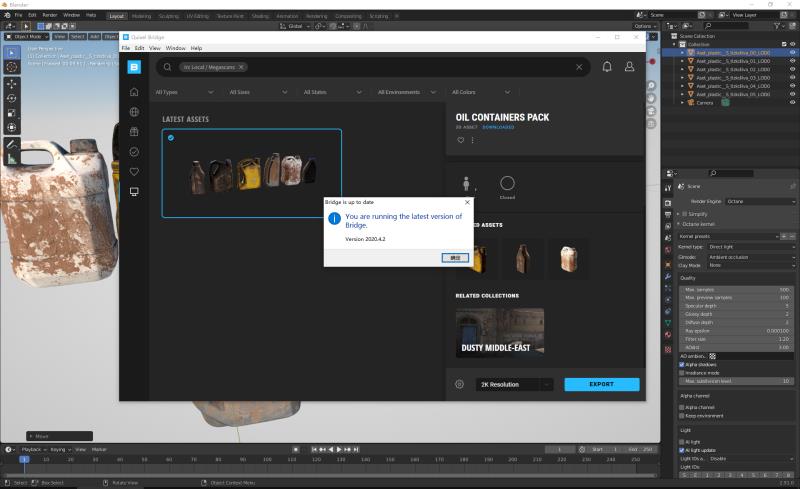Screen dimensions: 800x489
Task: Open the All Environments filter dropdown
Action: click(407, 92)
